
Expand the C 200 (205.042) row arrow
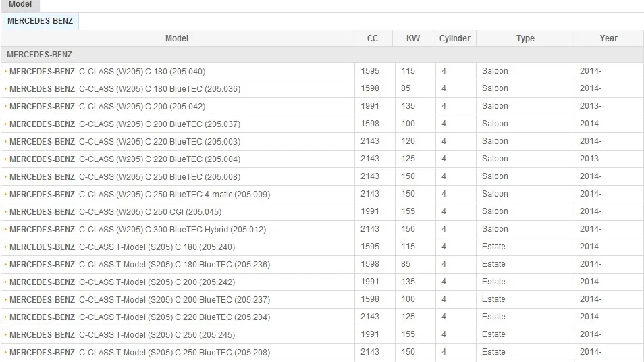click(5, 107)
